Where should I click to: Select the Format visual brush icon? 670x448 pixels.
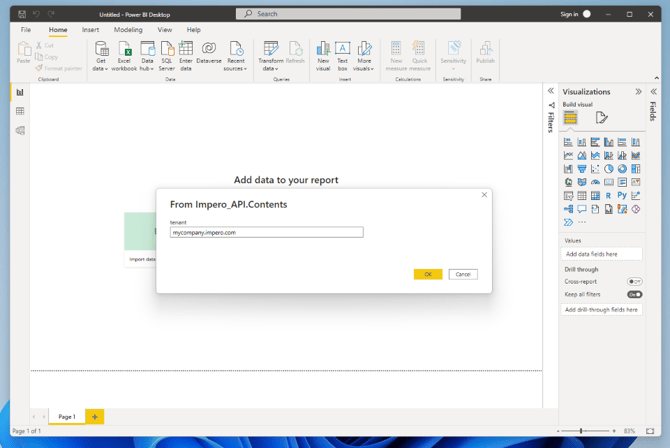coord(601,118)
